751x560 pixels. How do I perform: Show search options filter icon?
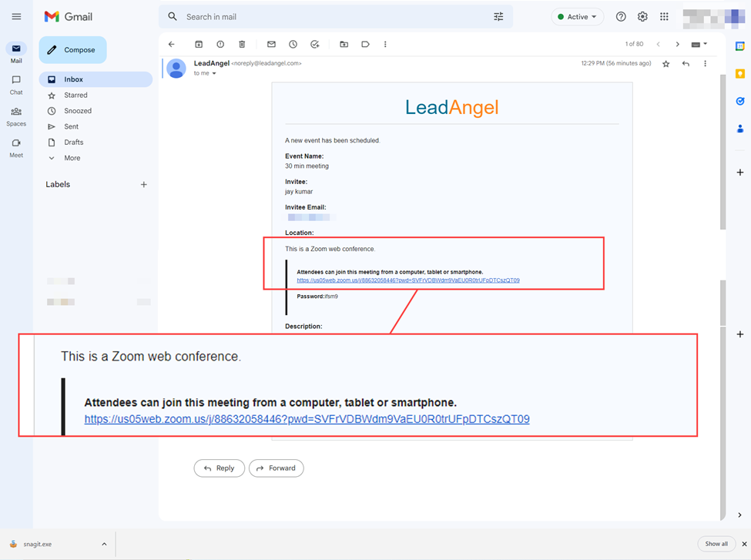tap(498, 17)
